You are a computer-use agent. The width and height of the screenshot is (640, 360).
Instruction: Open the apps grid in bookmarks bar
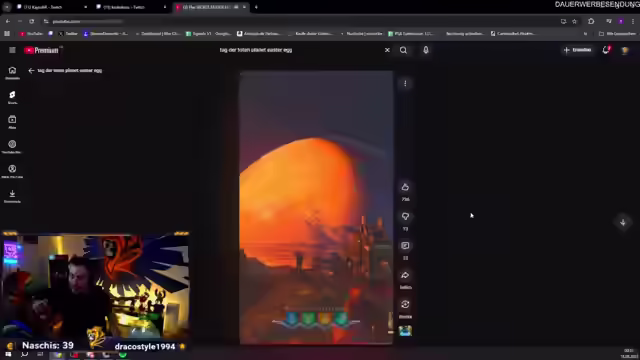pyautogui.click(x=7, y=33)
